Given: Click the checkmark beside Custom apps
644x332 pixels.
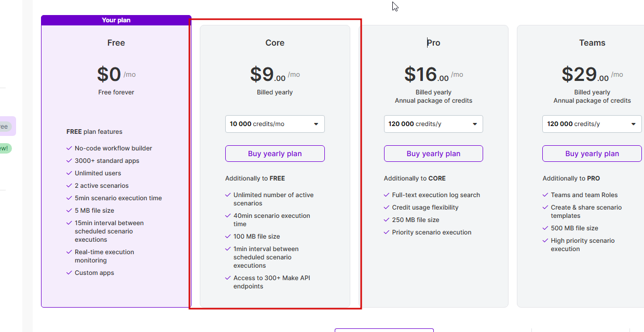Looking at the screenshot, I should click(70, 273).
